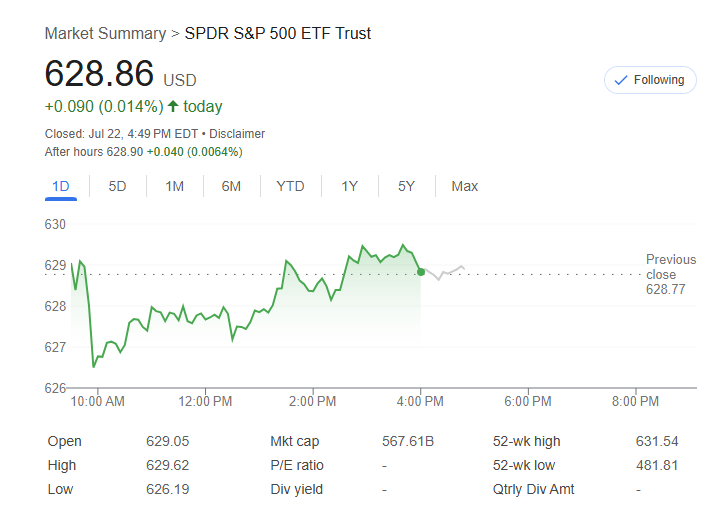Screen dimensions: 723x513
Task: Click the green up arrow icon
Action: pyautogui.click(x=173, y=107)
